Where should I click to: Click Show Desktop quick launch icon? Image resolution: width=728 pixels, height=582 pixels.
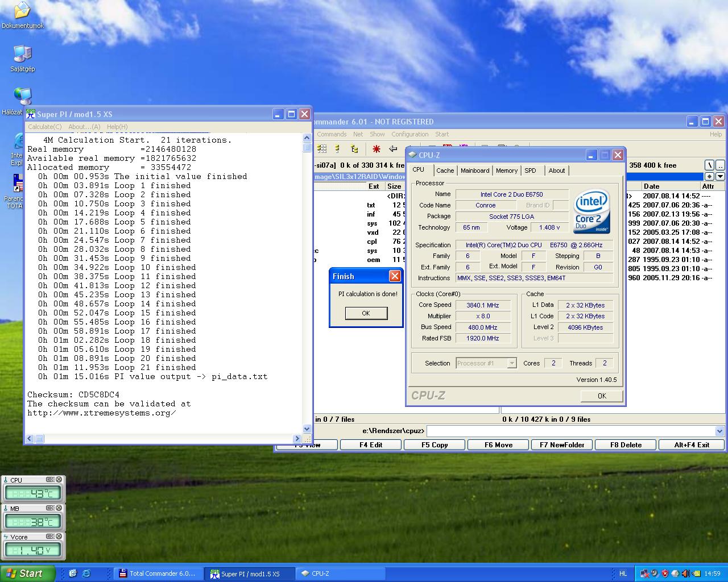pos(73,573)
